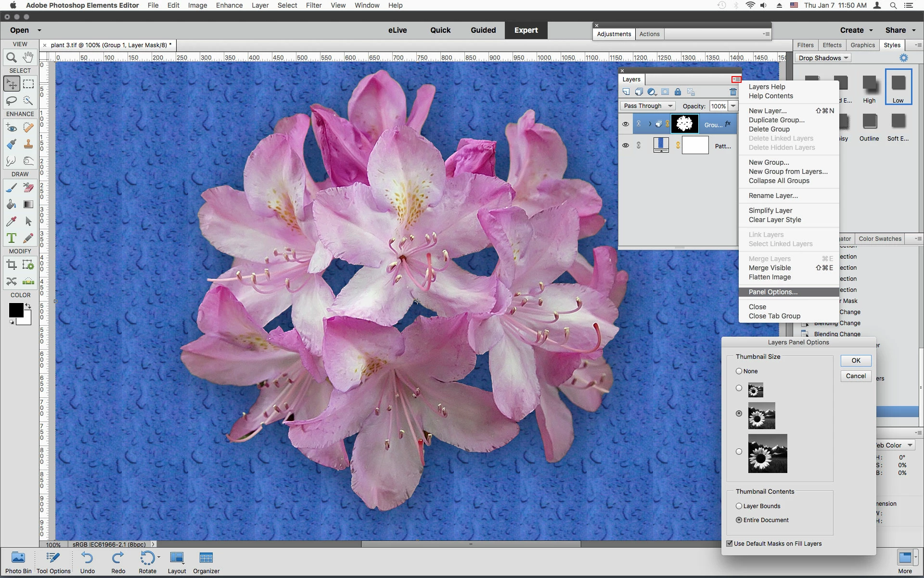Expand the Opacity slider dropdown arrow
924x578 pixels.
pyautogui.click(x=733, y=106)
